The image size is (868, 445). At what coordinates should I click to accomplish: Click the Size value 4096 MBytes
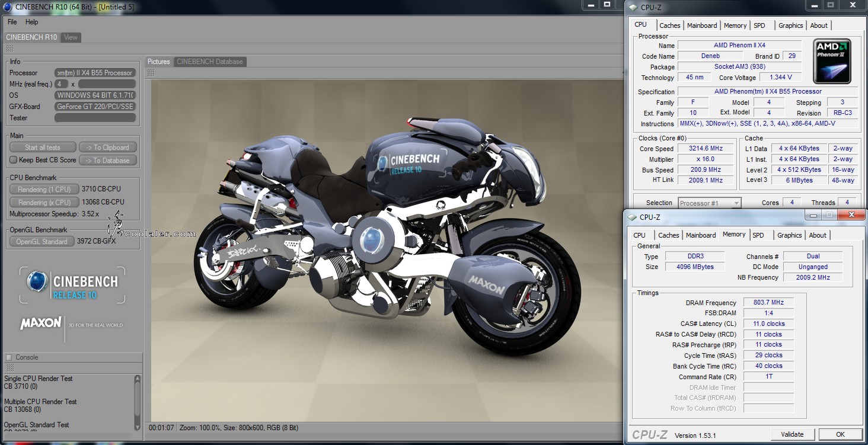695,267
